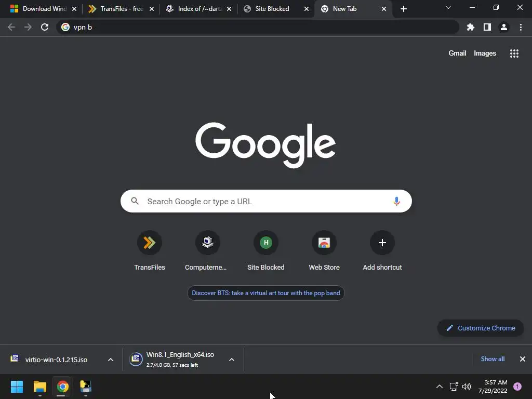Screen dimensions: 532x399
Task: Open File Explorer from taskbar
Action: click(x=39, y=387)
